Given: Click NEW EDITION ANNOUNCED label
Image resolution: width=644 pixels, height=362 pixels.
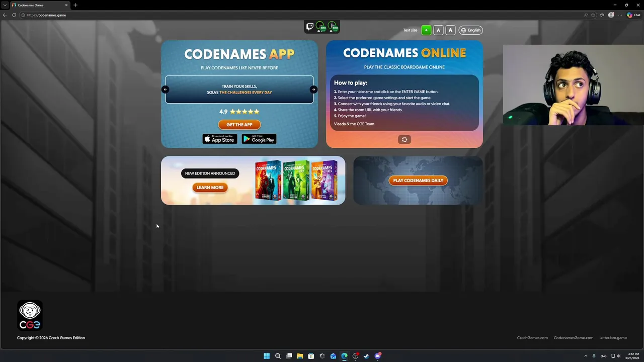Looking at the screenshot, I should pyautogui.click(x=210, y=173).
